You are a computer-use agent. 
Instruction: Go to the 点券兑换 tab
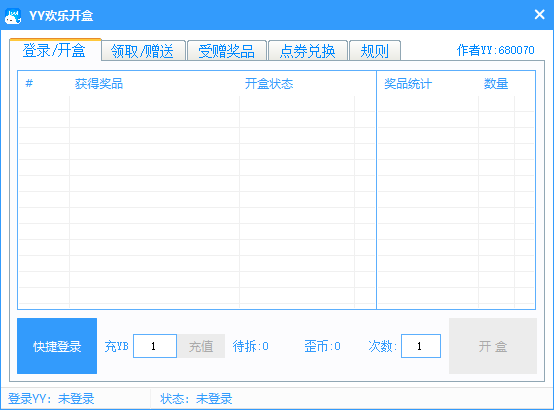(308, 51)
